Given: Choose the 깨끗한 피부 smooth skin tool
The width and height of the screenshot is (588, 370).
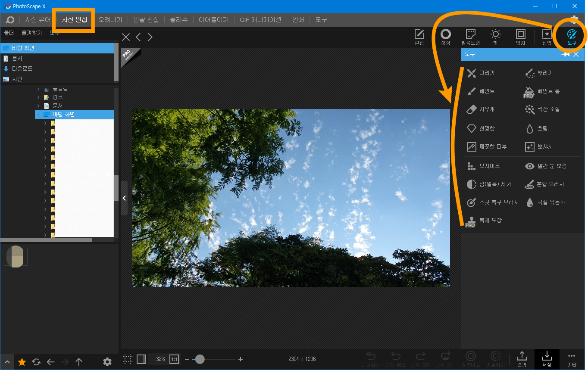Looking at the screenshot, I should [487, 147].
